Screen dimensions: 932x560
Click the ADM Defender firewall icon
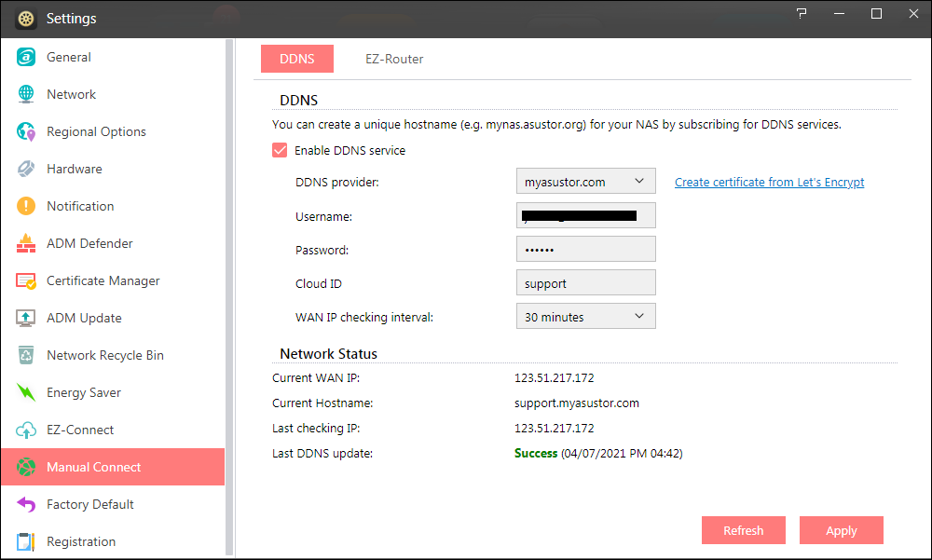tap(25, 243)
